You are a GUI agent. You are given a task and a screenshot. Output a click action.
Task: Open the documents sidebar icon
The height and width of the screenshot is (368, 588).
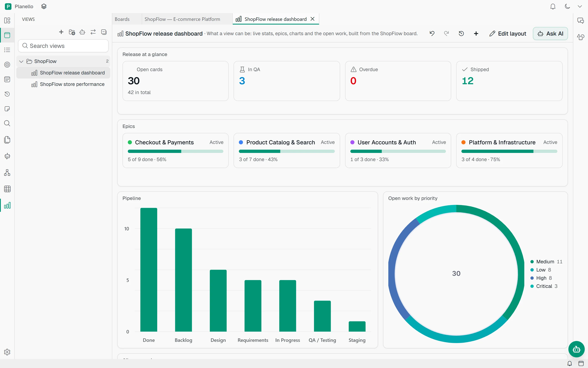click(x=7, y=140)
